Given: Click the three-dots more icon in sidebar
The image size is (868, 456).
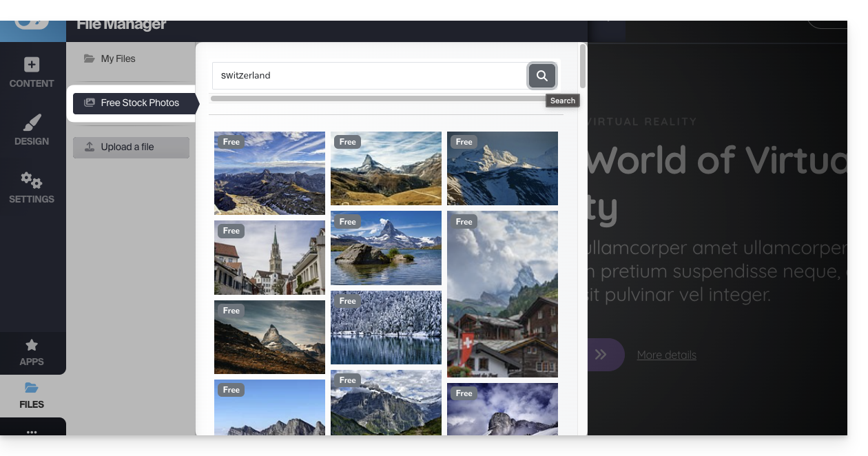Looking at the screenshot, I should pos(32,432).
